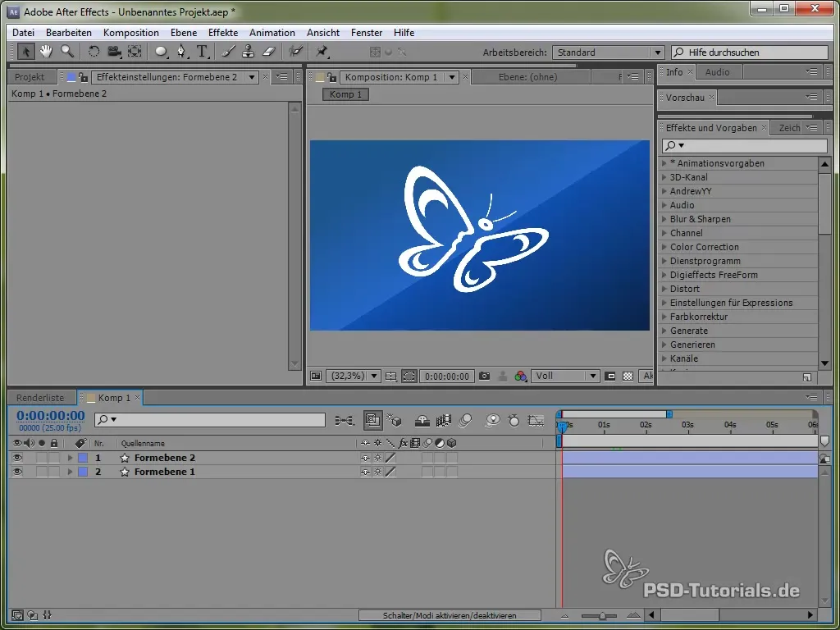Toggle auto-keyframe stopwatch icon

514,421
